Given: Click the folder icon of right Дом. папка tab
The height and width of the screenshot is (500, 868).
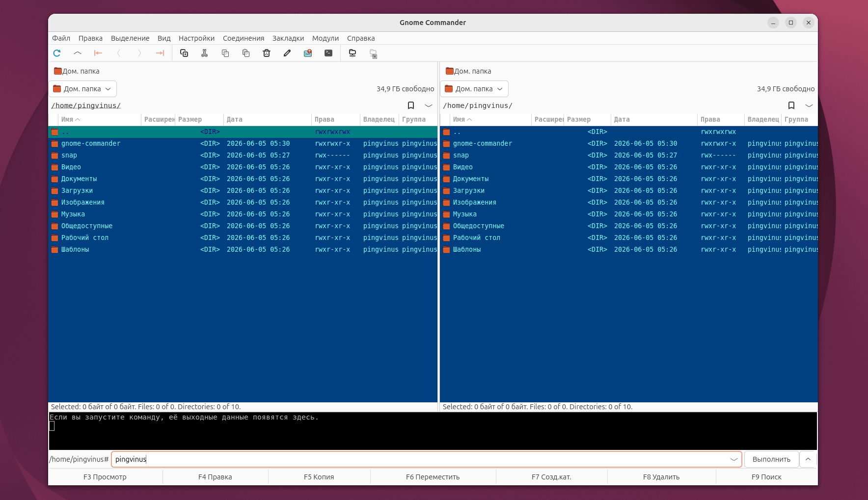Looking at the screenshot, I should [450, 71].
